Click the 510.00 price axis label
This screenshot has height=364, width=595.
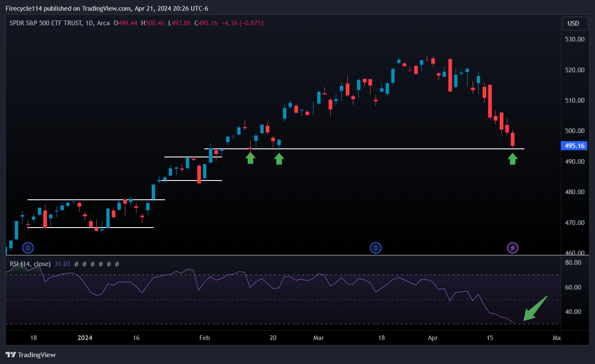pyautogui.click(x=574, y=101)
